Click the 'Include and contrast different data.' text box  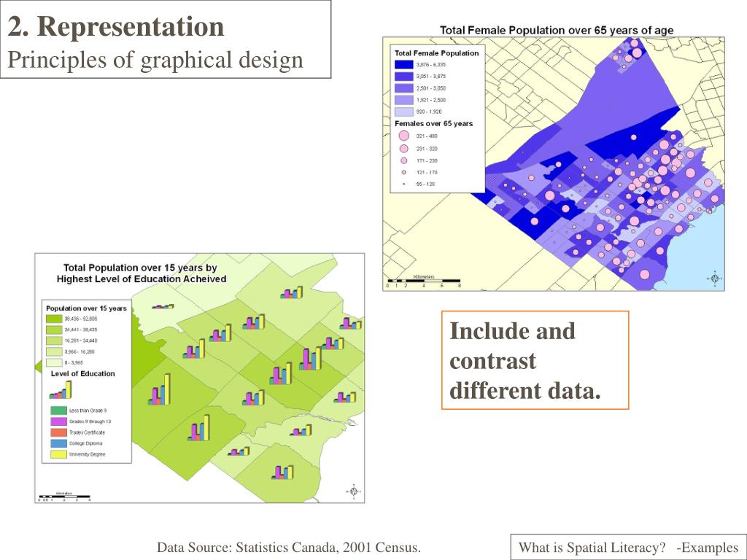[x=535, y=360]
